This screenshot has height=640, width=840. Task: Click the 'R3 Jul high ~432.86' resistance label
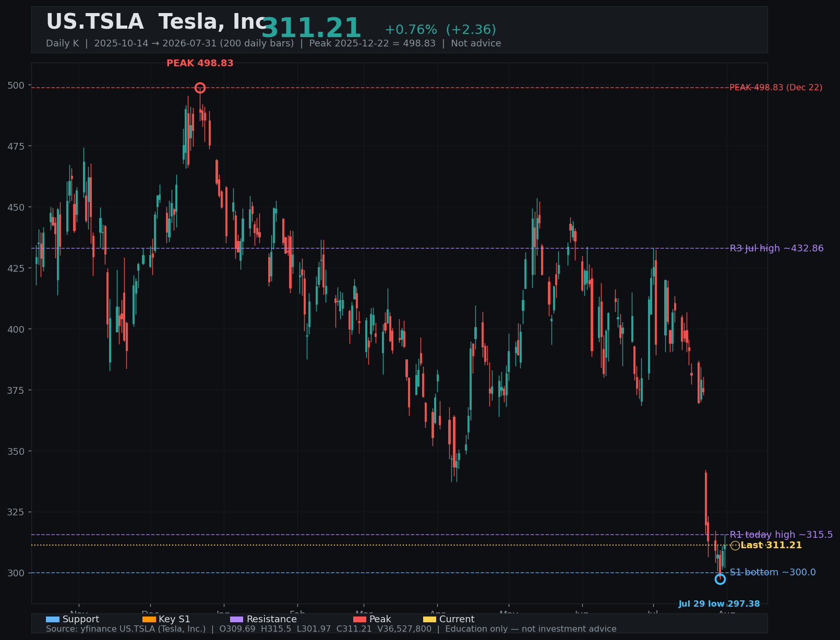[776, 248]
